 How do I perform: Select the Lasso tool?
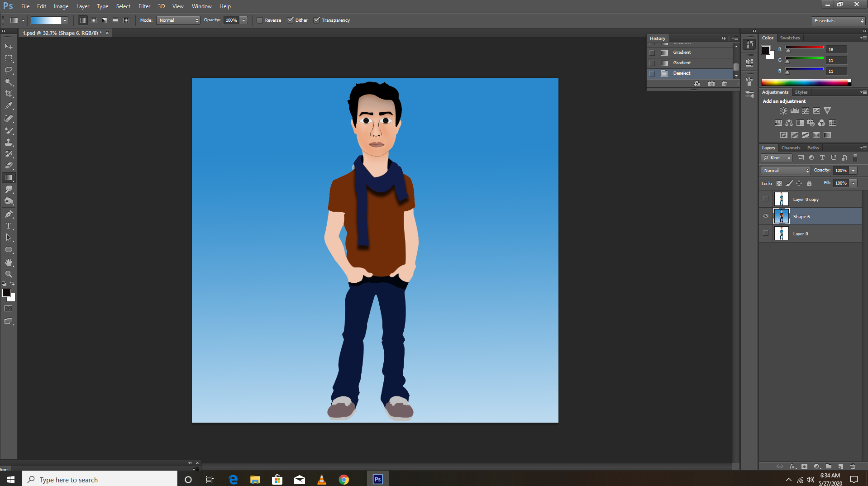9,70
